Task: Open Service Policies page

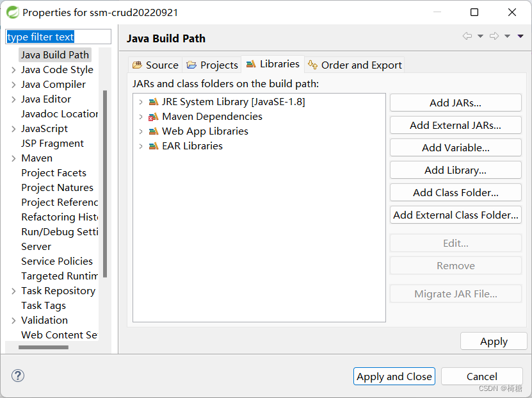Action: coord(57,261)
